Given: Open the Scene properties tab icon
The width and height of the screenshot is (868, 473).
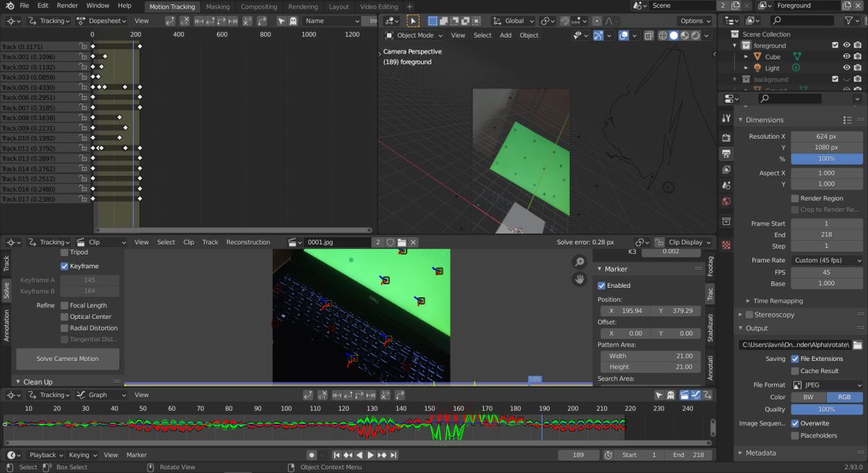Looking at the screenshot, I should tap(726, 185).
